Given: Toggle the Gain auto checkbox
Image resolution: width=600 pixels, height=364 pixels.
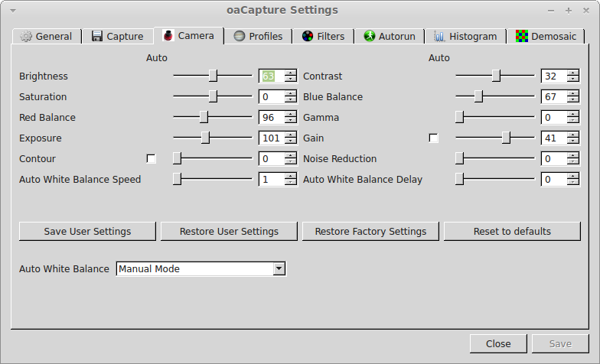Looking at the screenshot, I should tap(434, 138).
